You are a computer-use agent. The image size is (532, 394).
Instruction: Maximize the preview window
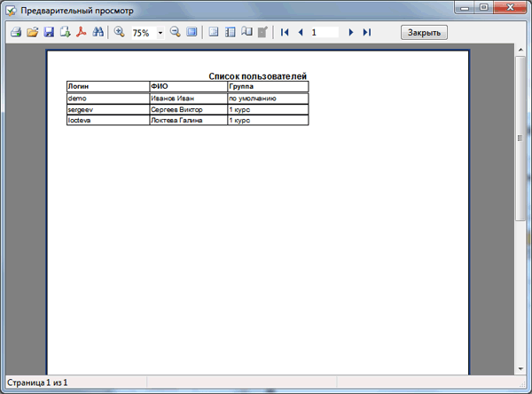coord(484,7)
